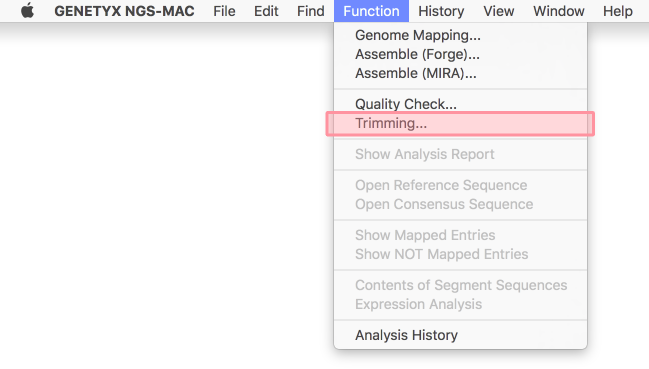
Task: Open the View menu
Action: coord(499,11)
